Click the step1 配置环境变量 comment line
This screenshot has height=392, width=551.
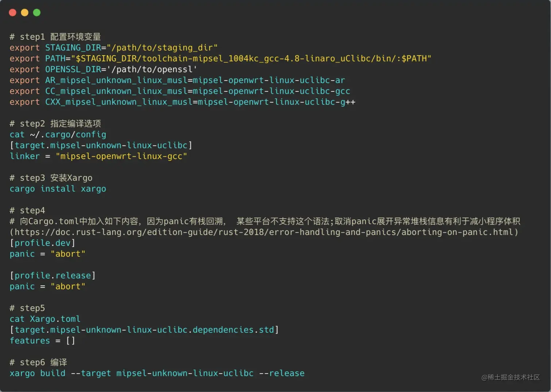[55, 37]
